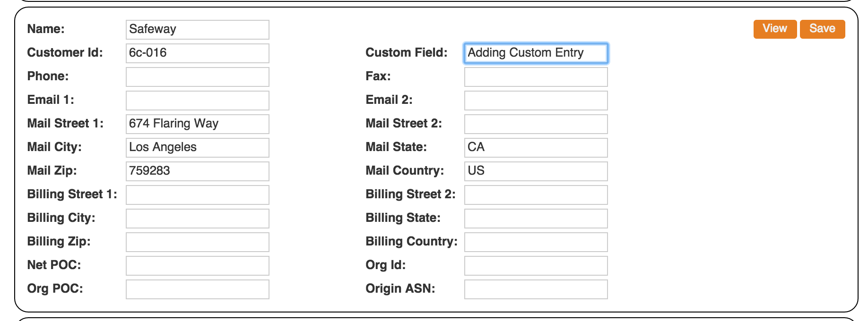Click the Billing Country text box

536,242
